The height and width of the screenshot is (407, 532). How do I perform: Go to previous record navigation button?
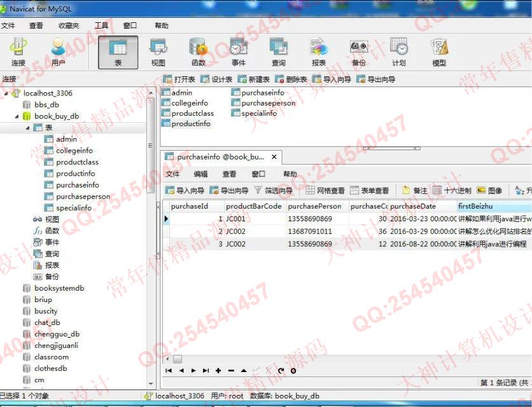click(181, 371)
